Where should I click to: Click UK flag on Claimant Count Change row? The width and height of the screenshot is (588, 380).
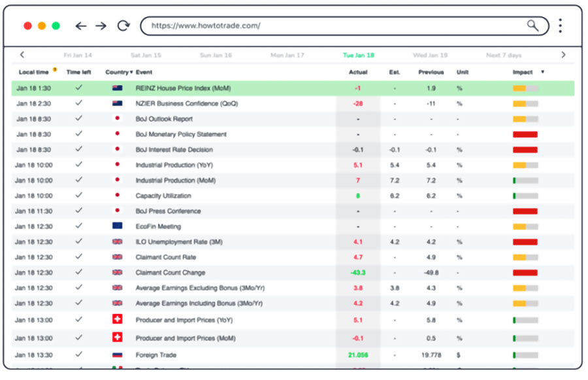click(118, 272)
